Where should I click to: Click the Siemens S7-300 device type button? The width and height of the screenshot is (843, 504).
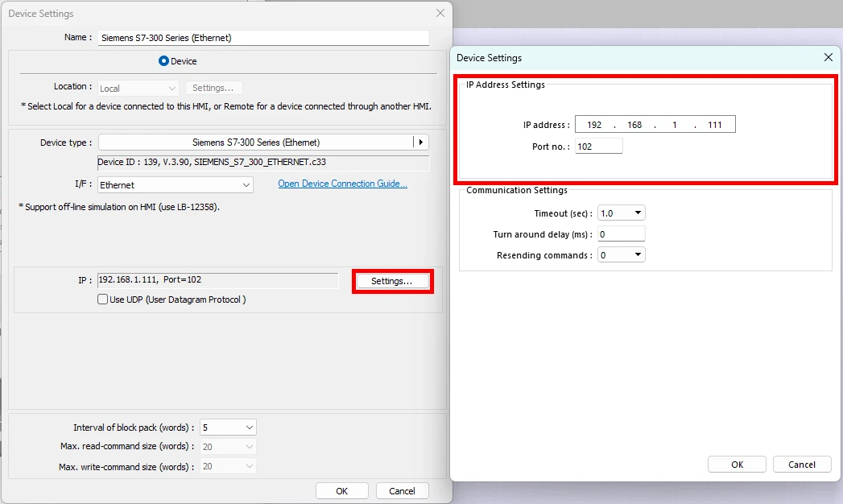(255, 143)
